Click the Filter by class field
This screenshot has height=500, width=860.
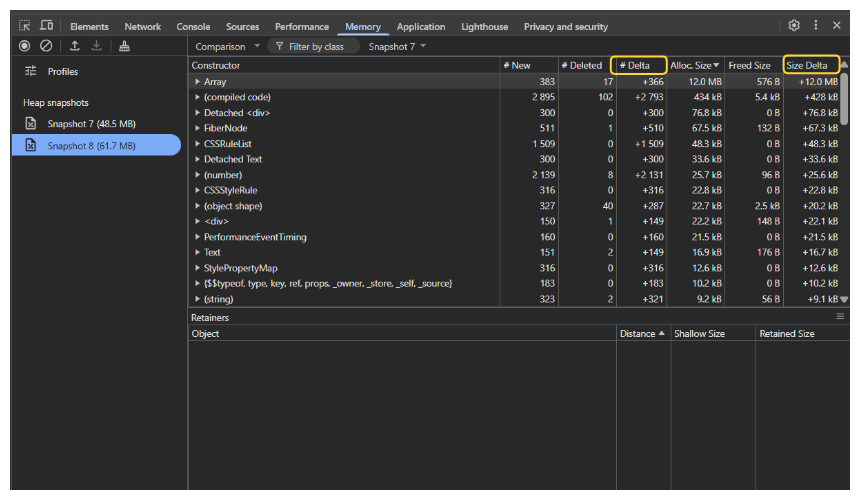314,47
